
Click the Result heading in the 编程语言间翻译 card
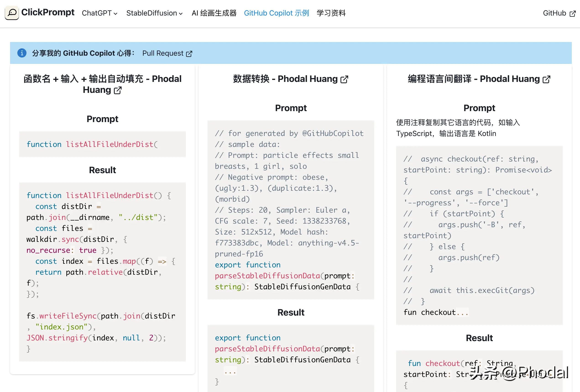(x=479, y=338)
